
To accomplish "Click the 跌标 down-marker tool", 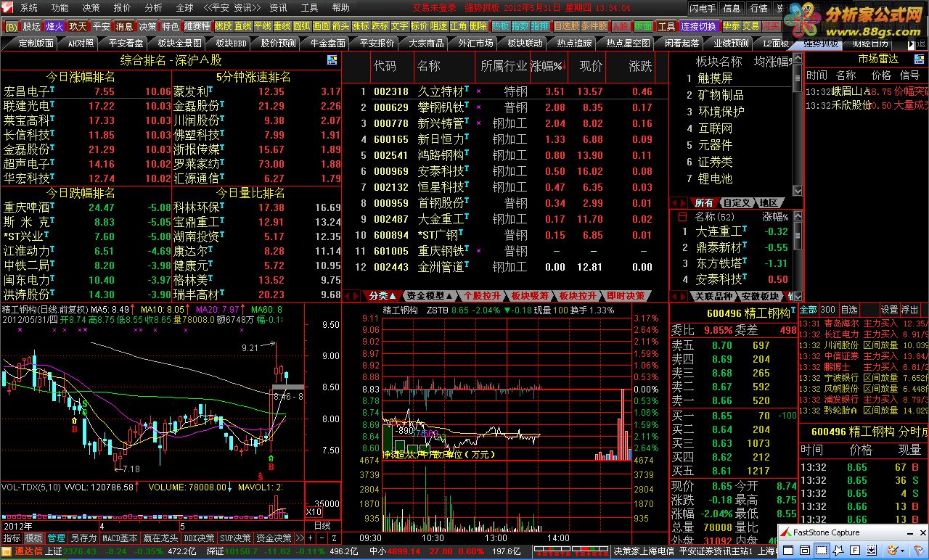I will (x=380, y=25).
